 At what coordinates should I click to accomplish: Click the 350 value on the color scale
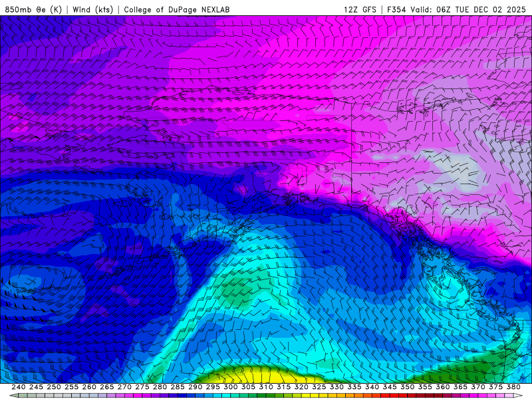pos(407,387)
